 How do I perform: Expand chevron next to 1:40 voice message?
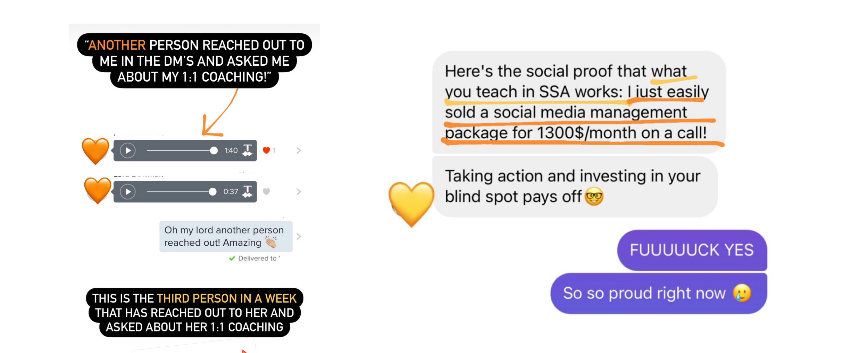(x=299, y=150)
